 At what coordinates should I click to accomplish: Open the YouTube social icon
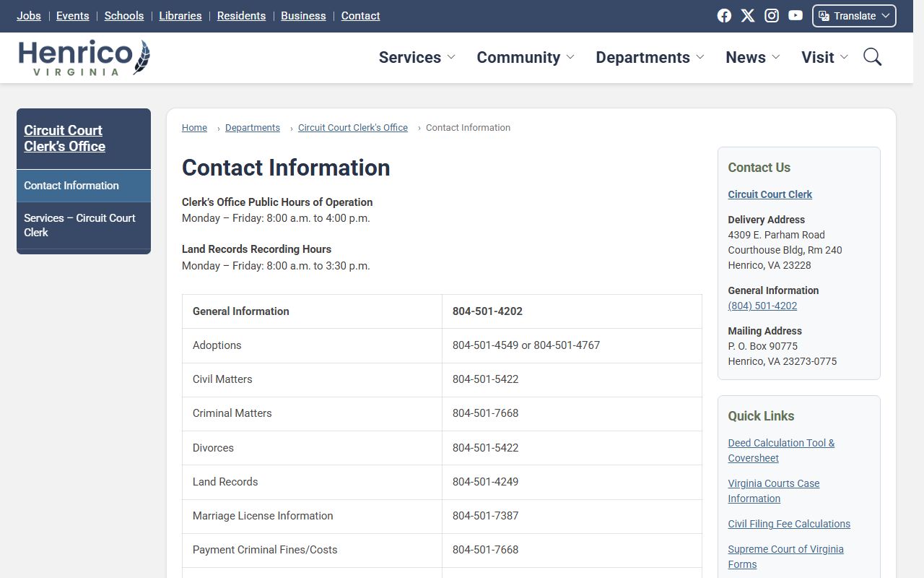(x=796, y=16)
